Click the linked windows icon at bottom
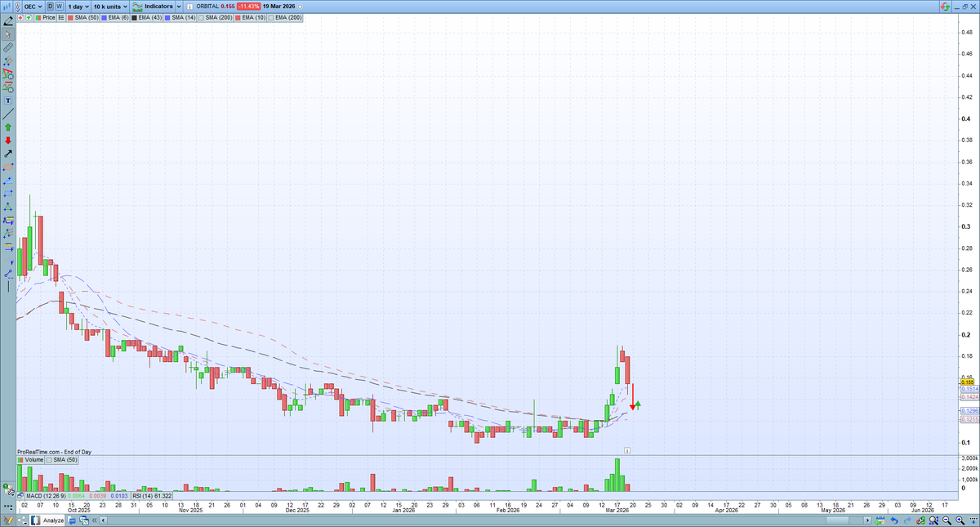 (84, 520)
